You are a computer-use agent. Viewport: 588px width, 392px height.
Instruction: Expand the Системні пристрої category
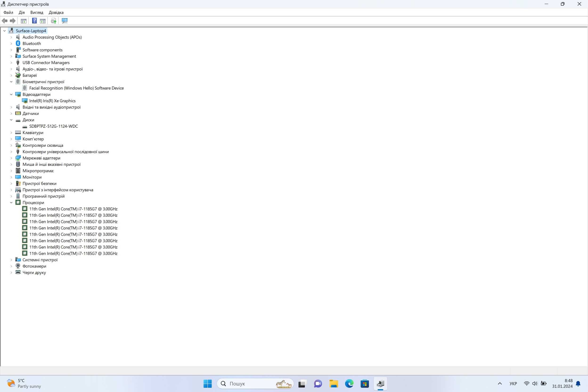coord(11,260)
